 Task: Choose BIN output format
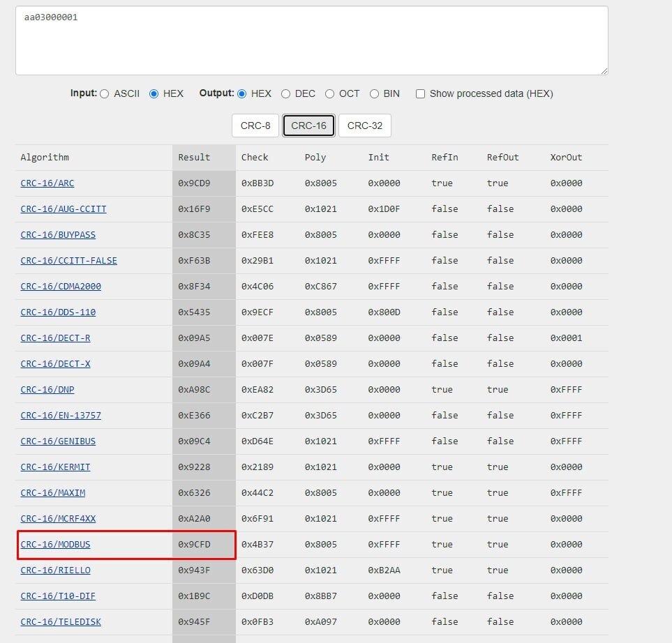coord(374,94)
